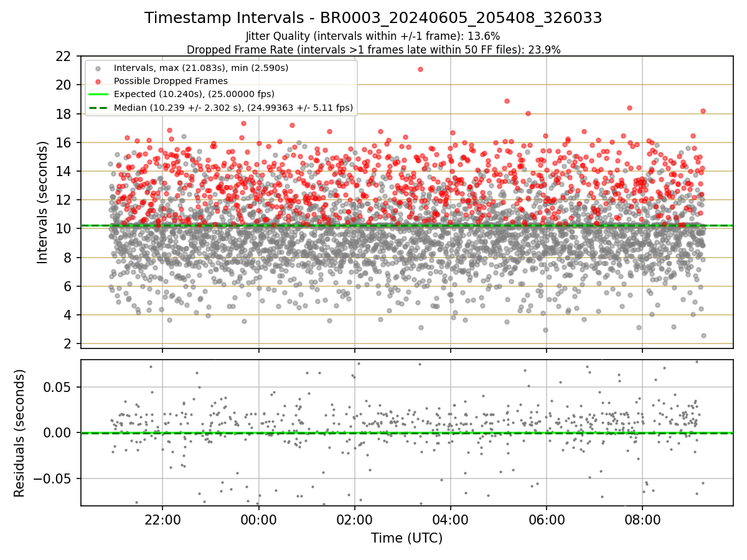
Task: Click the '02:00' time tick label
Action: click(x=354, y=519)
